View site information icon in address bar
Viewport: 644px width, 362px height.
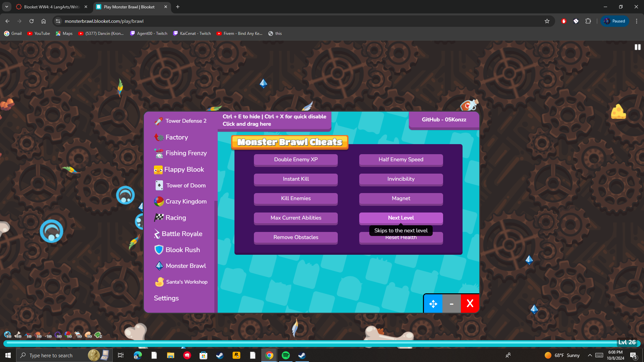pyautogui.click(x=58, y=21)
